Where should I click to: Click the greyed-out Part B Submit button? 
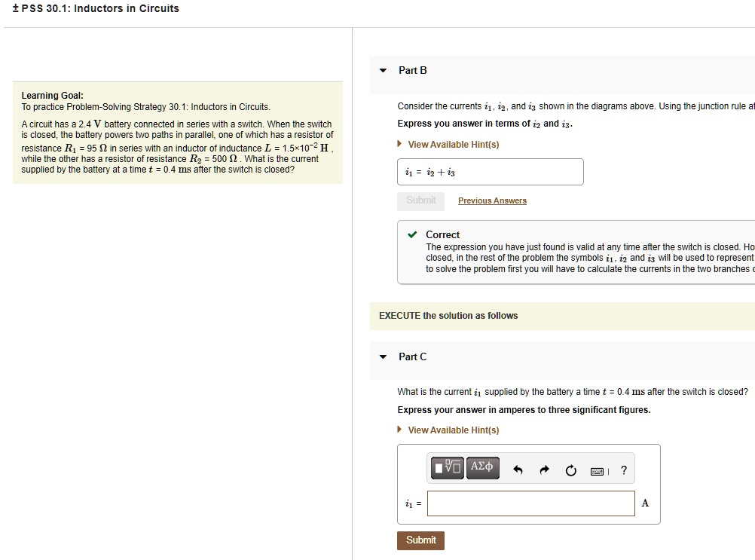pyautogui.click(x=420, y=200)
